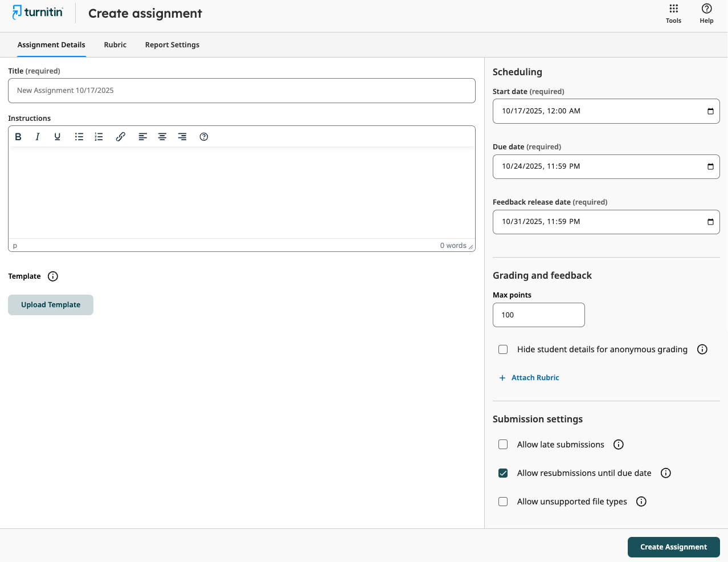This screenshot has height=562, width=728.
Task: Insert a hyperlink in the Instructions editor
Action: pos(120,136)
